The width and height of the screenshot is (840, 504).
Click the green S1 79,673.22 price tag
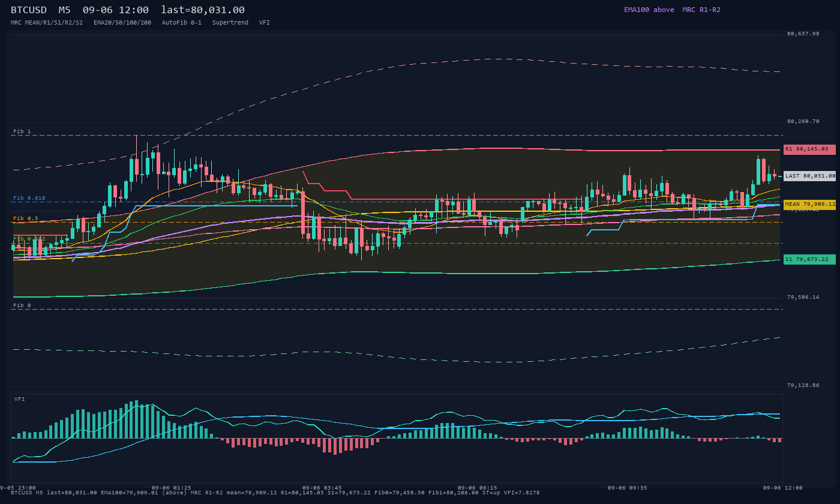tap(809, 259)
